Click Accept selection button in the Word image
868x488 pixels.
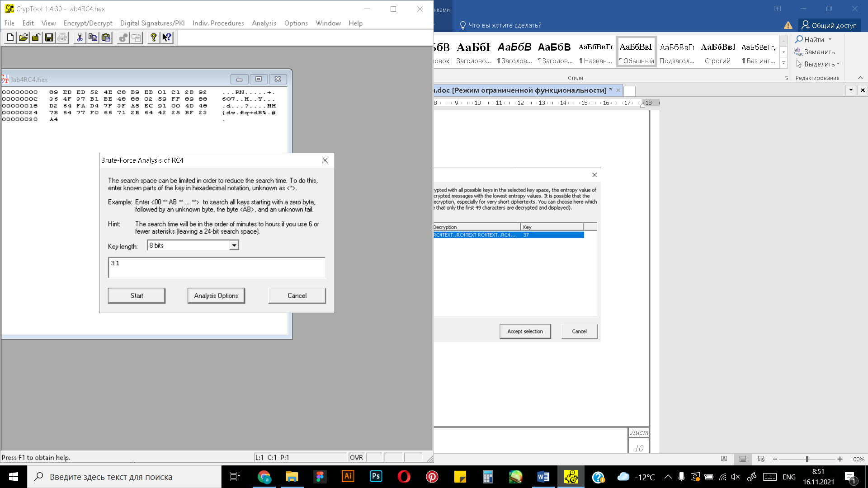(x=525, y=331)
